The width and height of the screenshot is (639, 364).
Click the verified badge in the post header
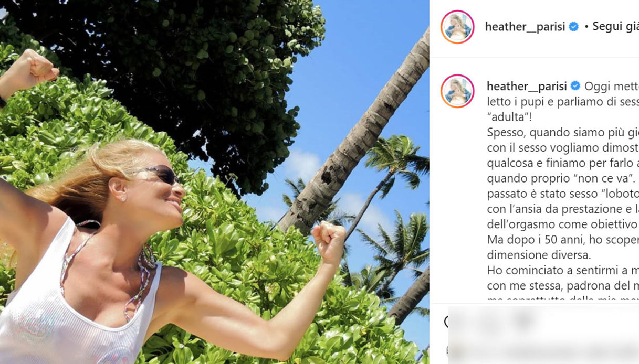[574, 27]
